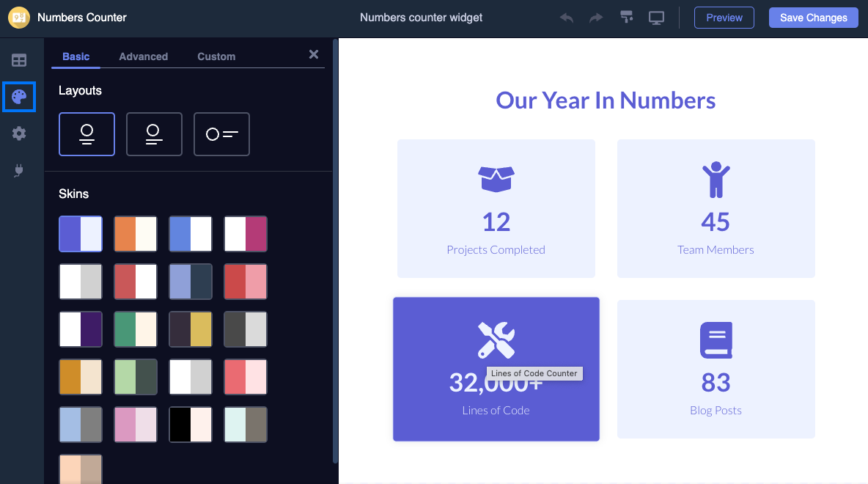This screenshot has width=868, height=484.
Task: Click the undo arrow icon
Action: pos(566,18)
